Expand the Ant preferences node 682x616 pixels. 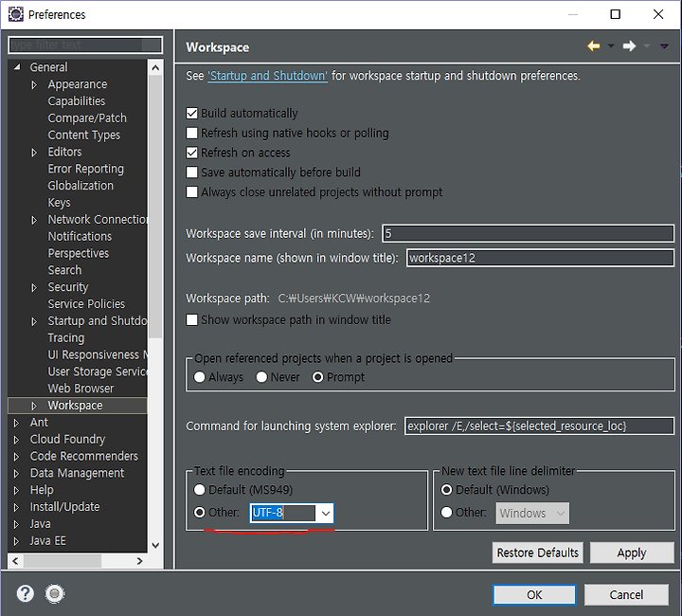tap(16, 423)
